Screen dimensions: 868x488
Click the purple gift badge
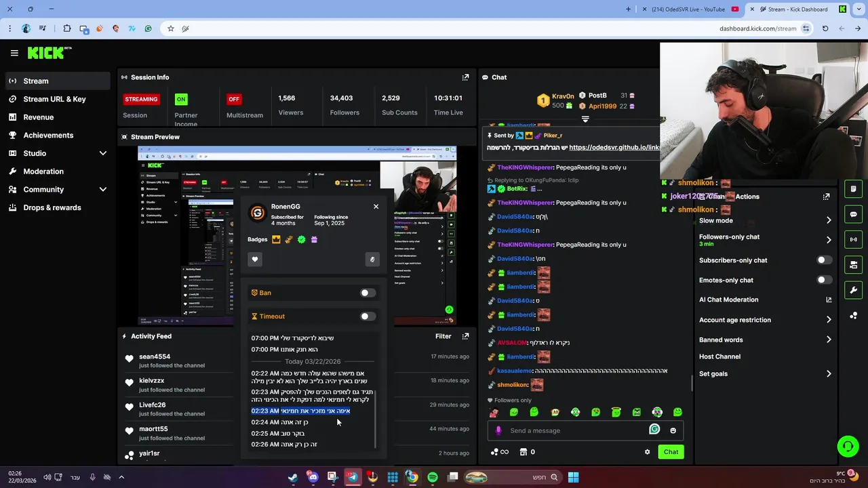tap(314, 239)
